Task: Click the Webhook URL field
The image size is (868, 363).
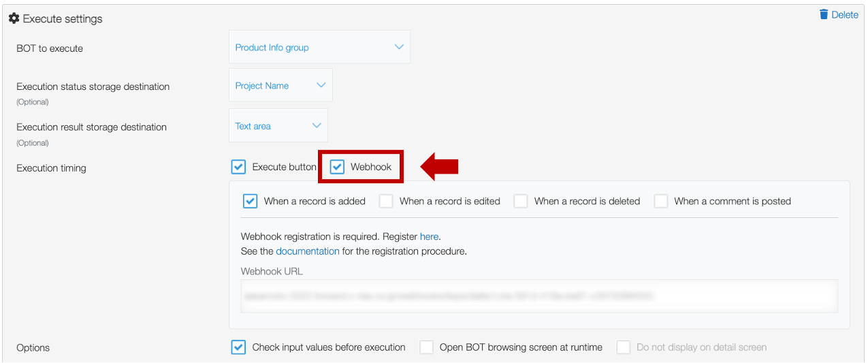Action: coord(539,296)
